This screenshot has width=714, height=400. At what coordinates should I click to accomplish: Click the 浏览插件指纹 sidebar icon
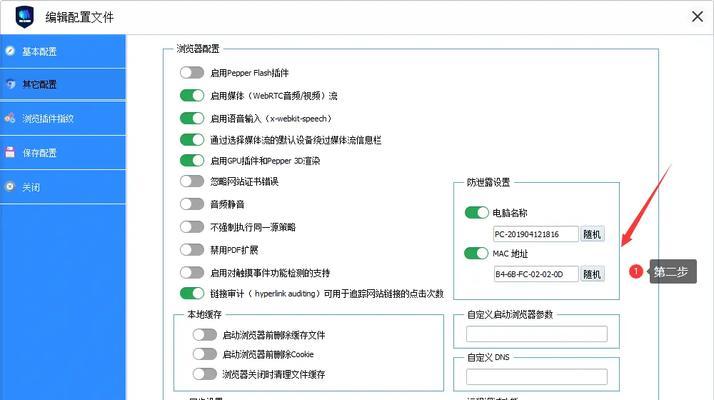coord(10,118)
